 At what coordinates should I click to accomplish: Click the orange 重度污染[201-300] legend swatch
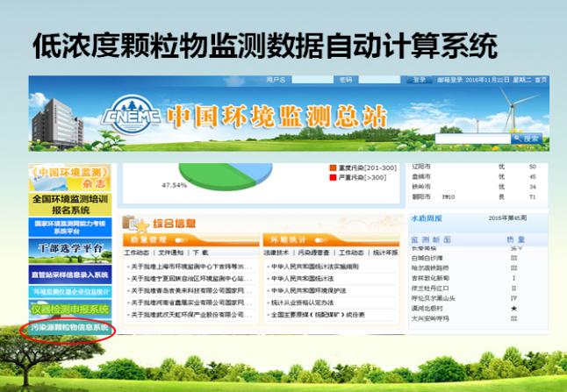pos(333,168)
